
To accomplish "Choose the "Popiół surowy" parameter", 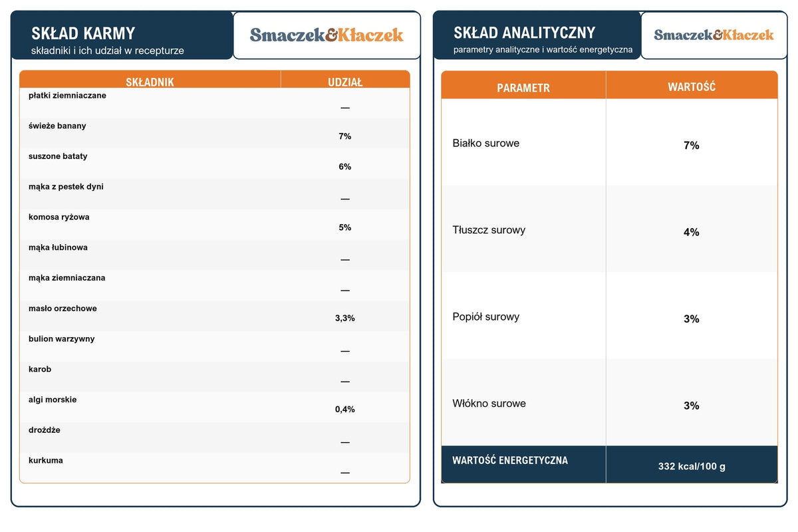I will tap(486, 317).
